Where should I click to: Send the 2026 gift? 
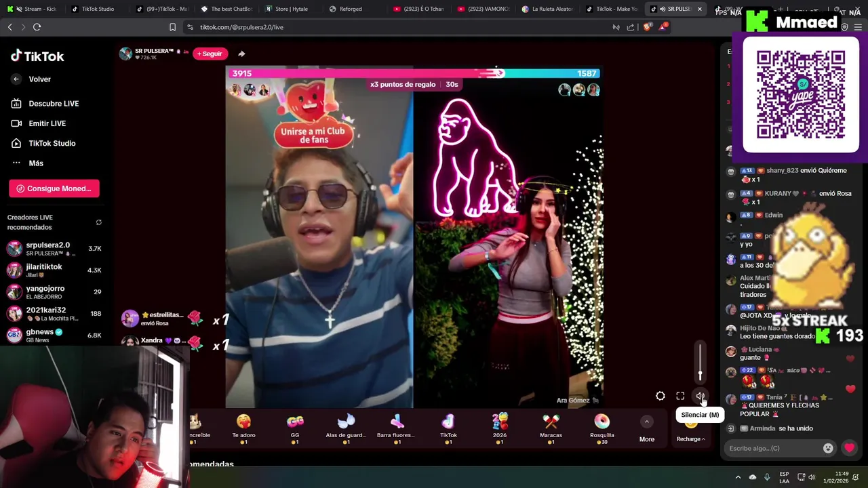tap(500, 428)
